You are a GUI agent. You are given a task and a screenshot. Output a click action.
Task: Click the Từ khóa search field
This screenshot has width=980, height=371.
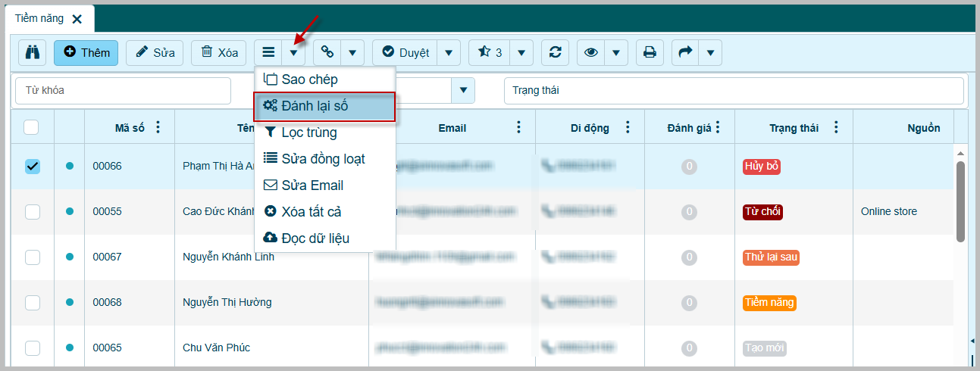pos(123,90)
